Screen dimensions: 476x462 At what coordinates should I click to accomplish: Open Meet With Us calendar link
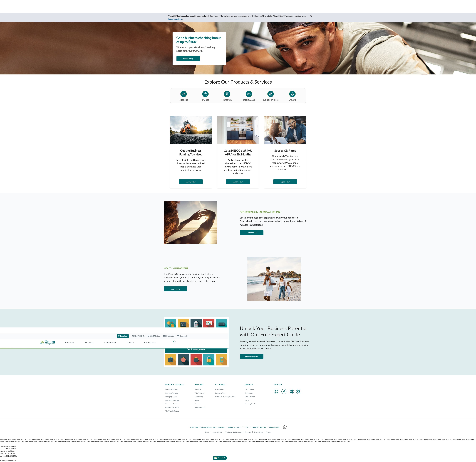[x=138, y=336]
